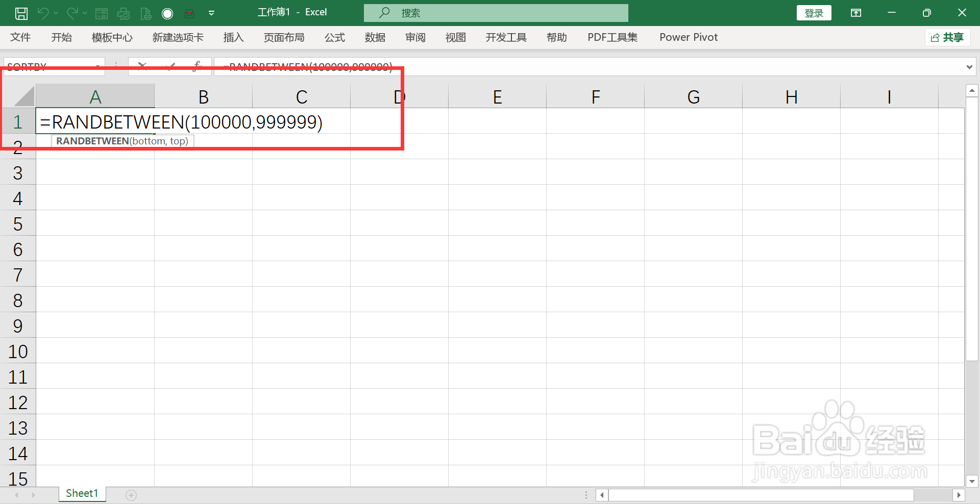Click the Save icon on quick access toolbar
The width and height of the screenshot is (980, 504).
[x=21, y=13]
